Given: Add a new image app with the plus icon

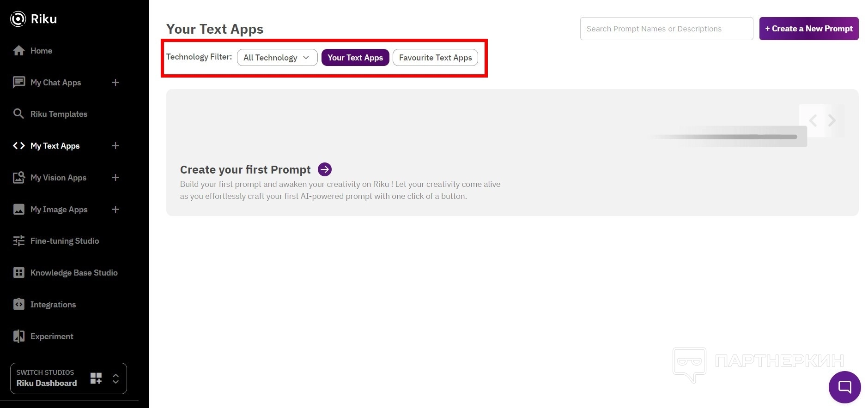Looking at the screenshot, I should (115, 210).
